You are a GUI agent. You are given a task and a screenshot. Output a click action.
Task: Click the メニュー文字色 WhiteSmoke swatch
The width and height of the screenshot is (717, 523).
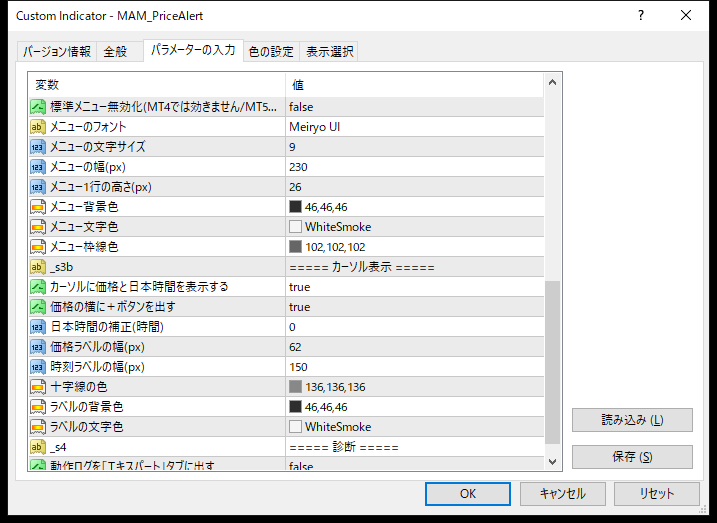[x=295, y=227]
